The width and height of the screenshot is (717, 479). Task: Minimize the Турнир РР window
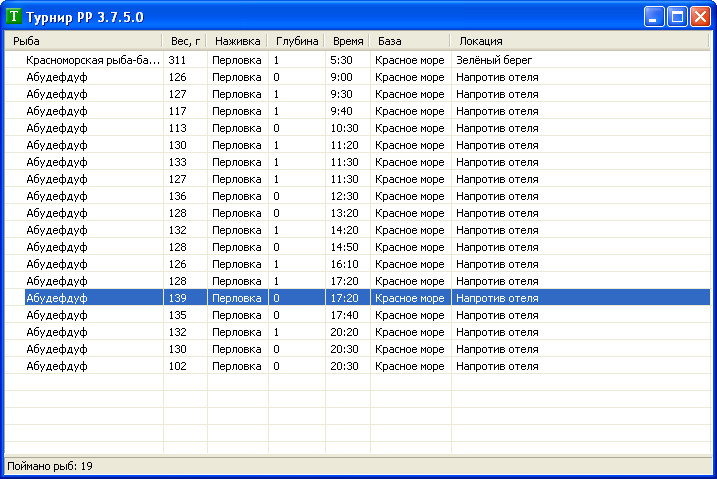[654, 17]
